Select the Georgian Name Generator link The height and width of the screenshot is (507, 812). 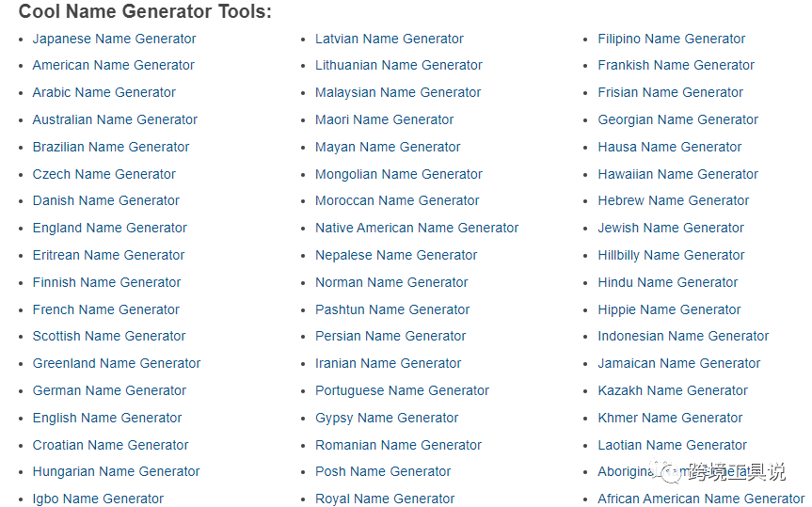click(677, 119)
